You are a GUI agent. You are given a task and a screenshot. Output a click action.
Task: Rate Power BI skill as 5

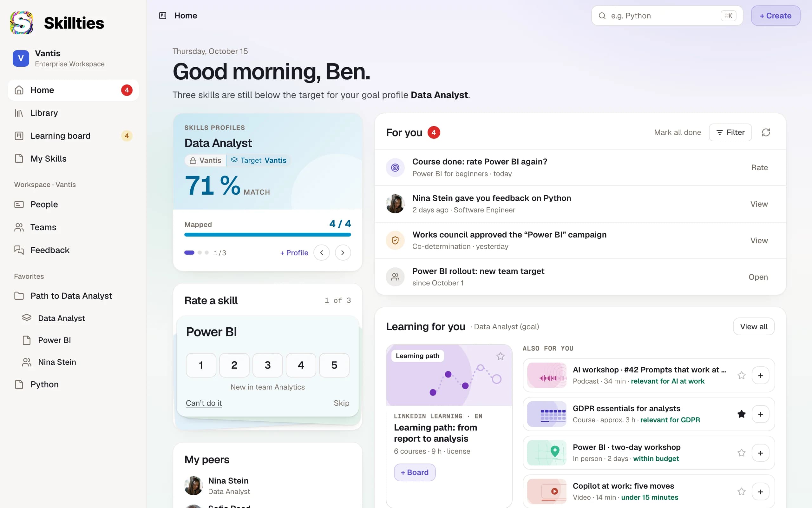pyautogui.click(x=334, y=365)
